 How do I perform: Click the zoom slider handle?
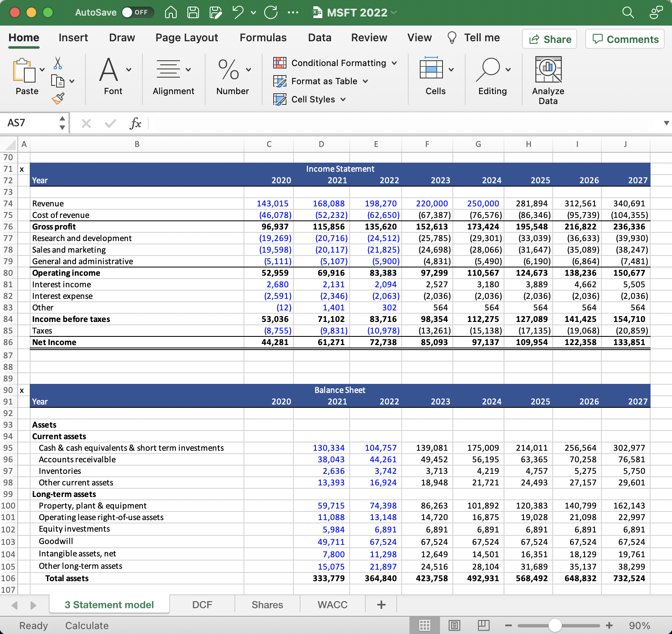555,625
